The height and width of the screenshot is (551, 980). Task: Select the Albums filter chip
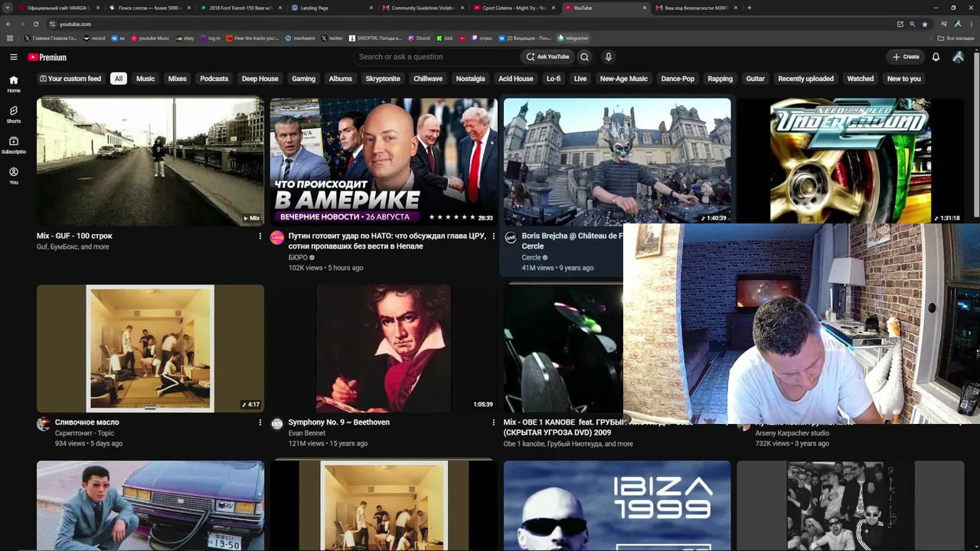[341, 79]
